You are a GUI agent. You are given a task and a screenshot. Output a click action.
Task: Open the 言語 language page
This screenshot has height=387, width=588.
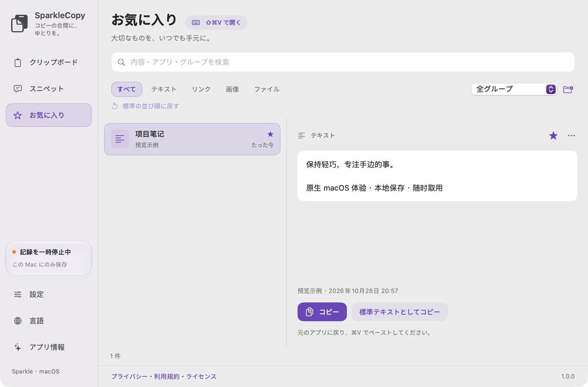pyautogui.click(x=49, y=321)
